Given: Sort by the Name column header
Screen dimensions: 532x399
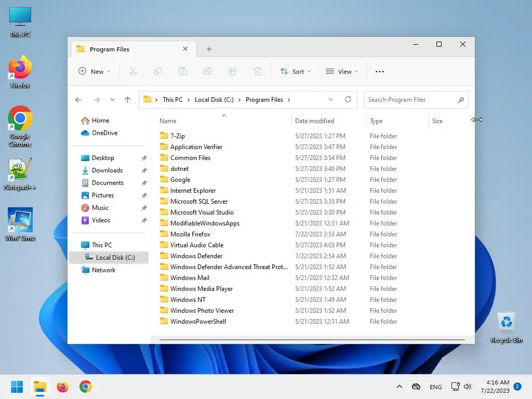Looking at the screenshot, I should (x=224, y=121).
